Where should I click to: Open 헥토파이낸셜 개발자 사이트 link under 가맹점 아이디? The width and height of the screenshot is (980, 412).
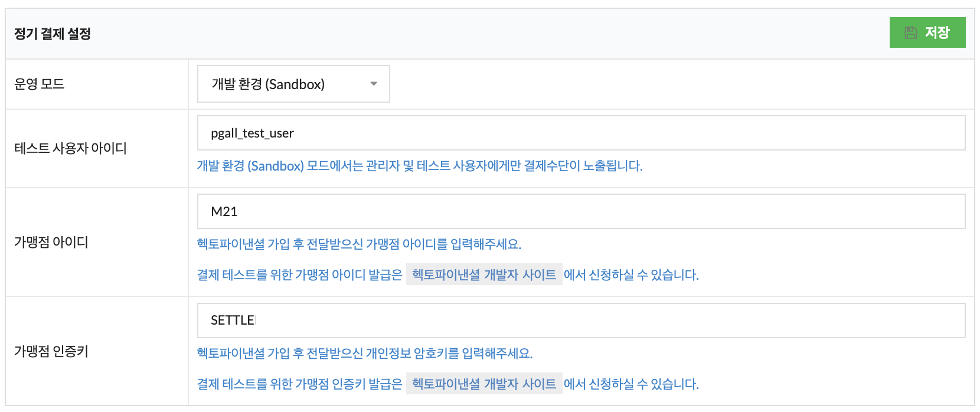pos(484,274)
